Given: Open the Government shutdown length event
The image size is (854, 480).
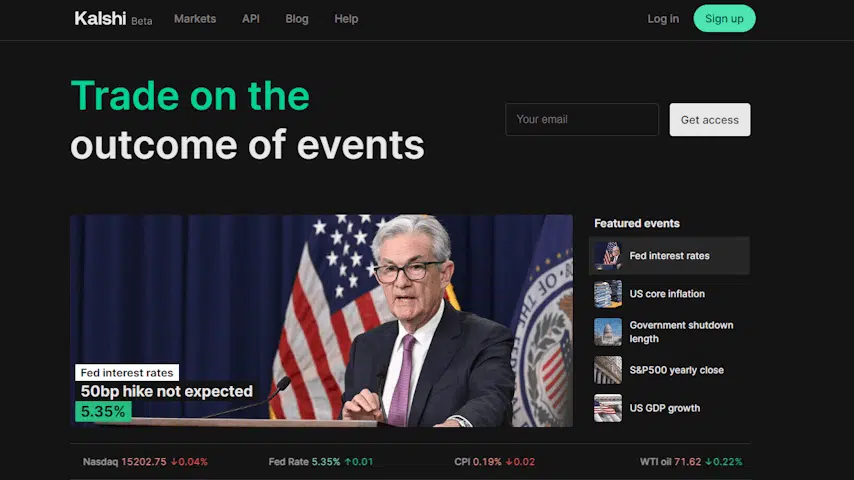Looking at the screenshot, I should [x=669, y=332].
